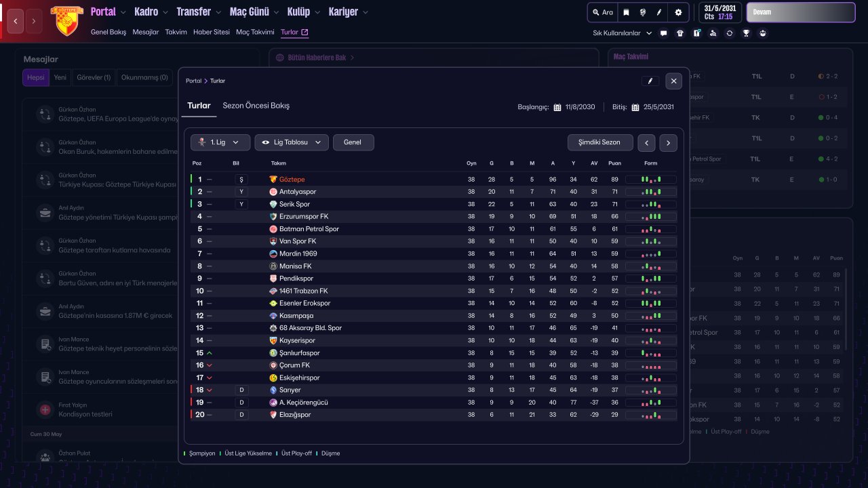The height and width of the screenshot is (488, 868).
Task: Expand the Sık Kullanılanlar dropdown
Action: coord(623,33)
